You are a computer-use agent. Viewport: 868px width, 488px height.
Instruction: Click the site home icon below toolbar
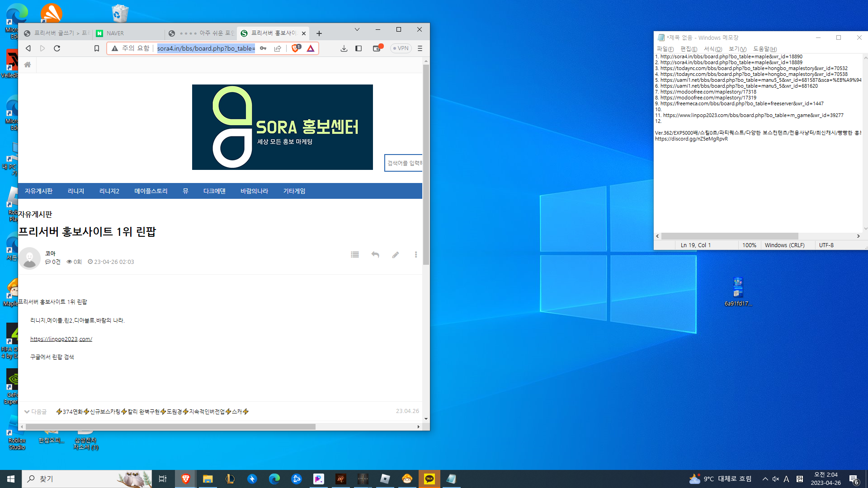coord(28,65)
